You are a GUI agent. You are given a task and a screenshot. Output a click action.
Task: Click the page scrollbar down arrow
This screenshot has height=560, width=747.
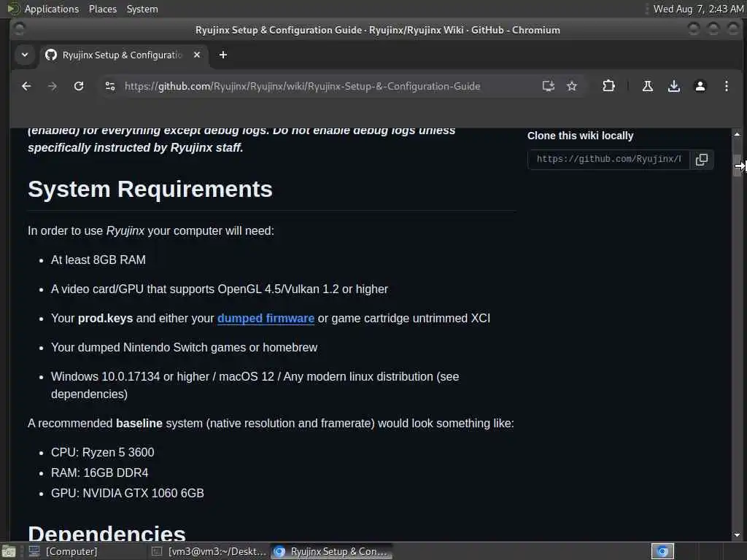click(x=737, y=534)
